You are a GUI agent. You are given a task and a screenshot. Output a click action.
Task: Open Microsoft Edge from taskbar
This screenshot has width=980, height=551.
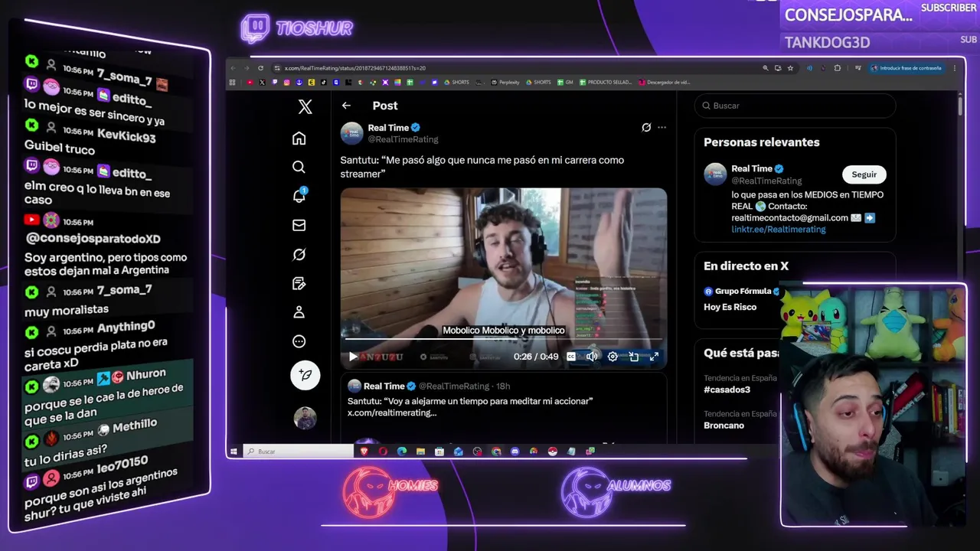[402, 452]
